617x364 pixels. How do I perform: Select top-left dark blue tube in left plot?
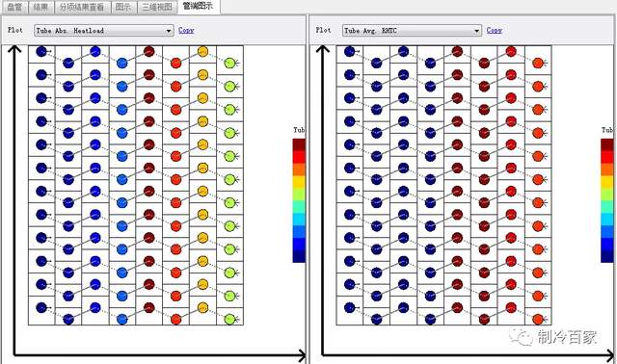click(41, 51)
